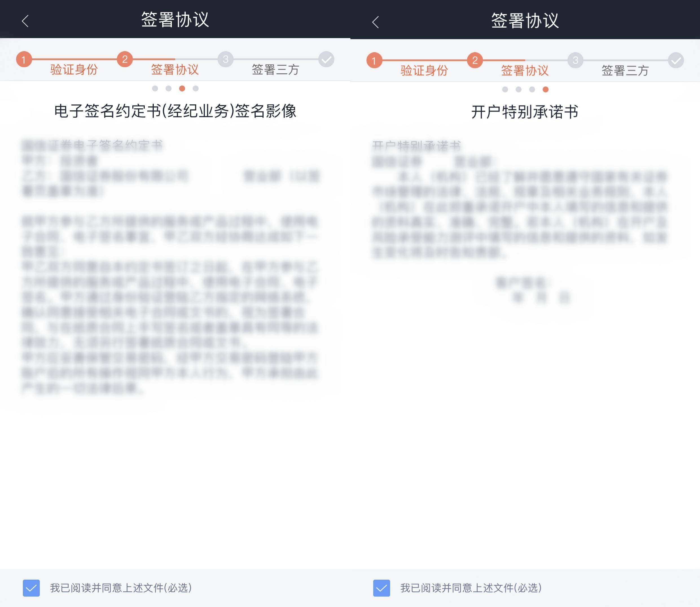700x607 pixels.
Task: Tap back arrow on right screen
Action: pos(375,22)
